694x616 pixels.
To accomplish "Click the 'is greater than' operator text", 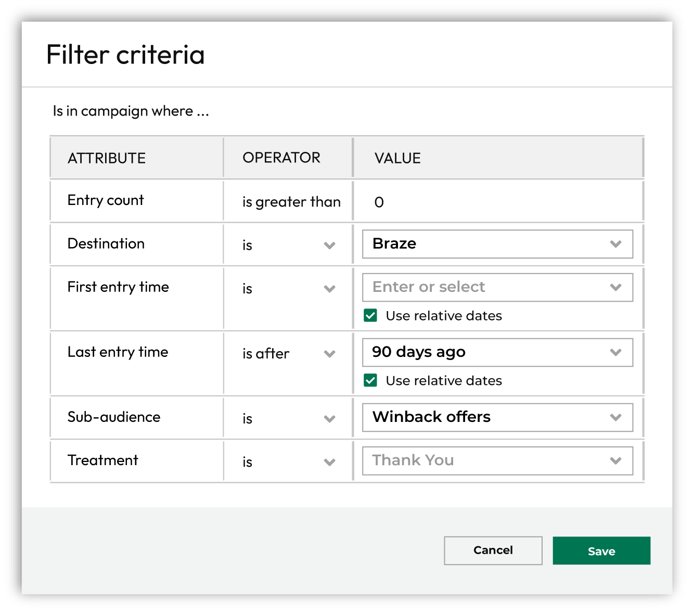I will pos(291,202).
